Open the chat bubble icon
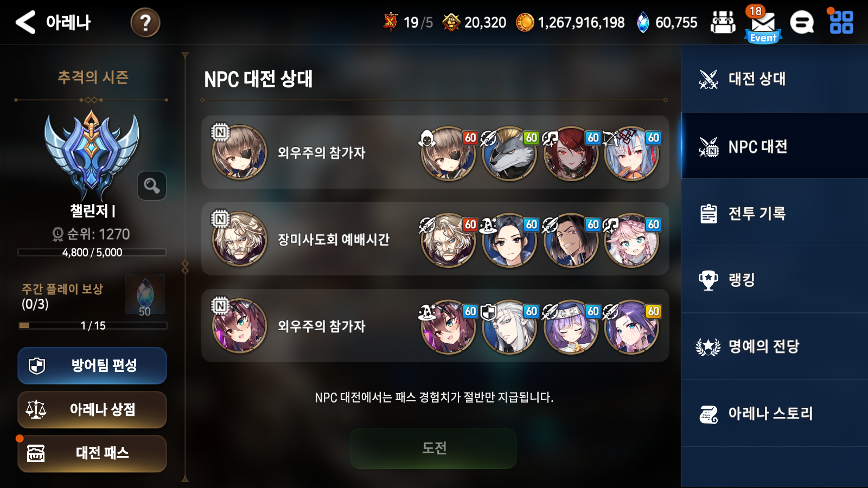 [x=802, y=23]
